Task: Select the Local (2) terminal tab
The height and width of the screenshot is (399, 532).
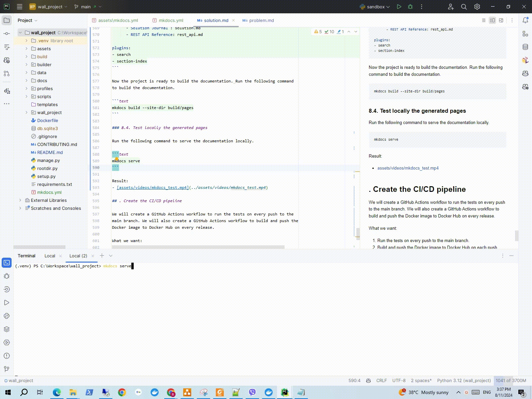Action: point(78,256)
